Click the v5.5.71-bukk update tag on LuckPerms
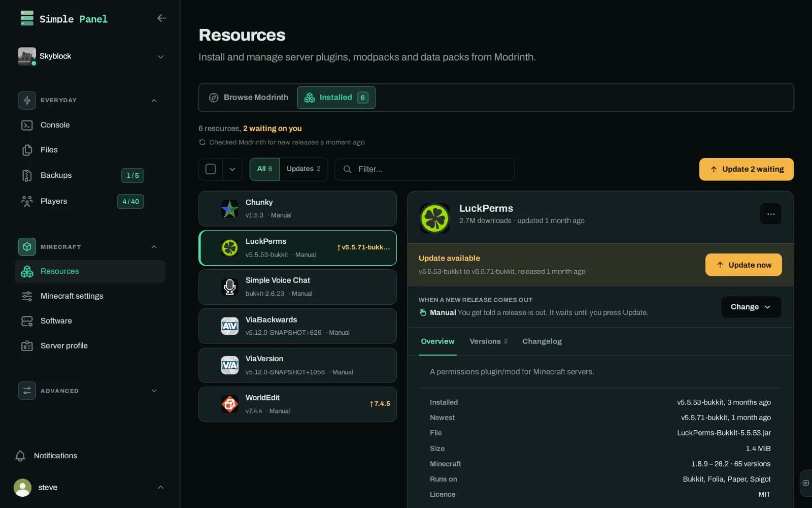 pyautogui.click(x=363, y=247)
